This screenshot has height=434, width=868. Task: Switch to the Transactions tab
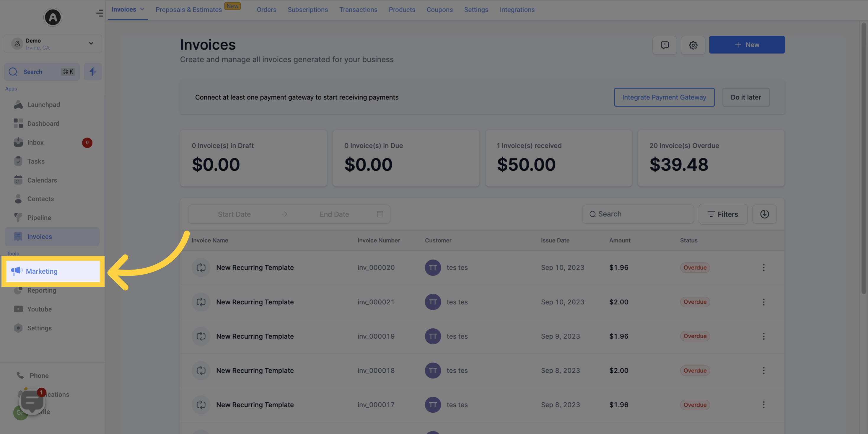pos(358,10)
